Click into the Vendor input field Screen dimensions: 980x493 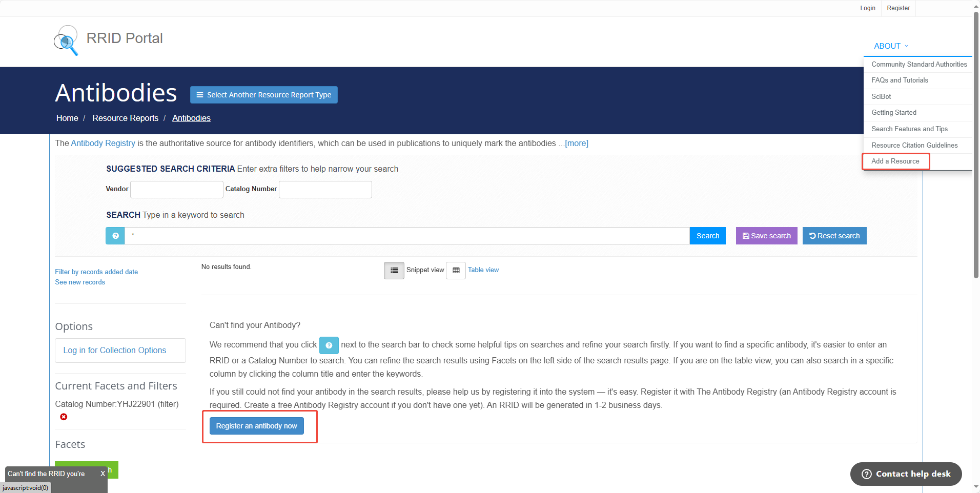(177, 190)
